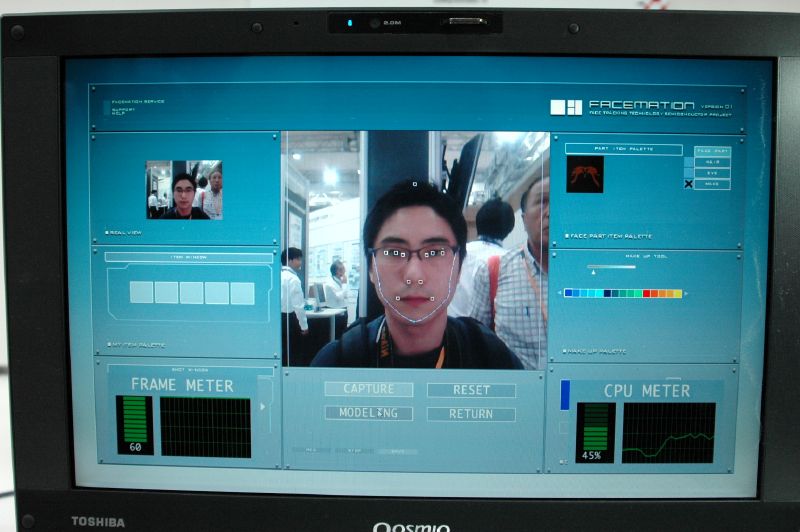Choose the last item window slot
This screenshot has width=800, height=532.
tap(242, 292)
